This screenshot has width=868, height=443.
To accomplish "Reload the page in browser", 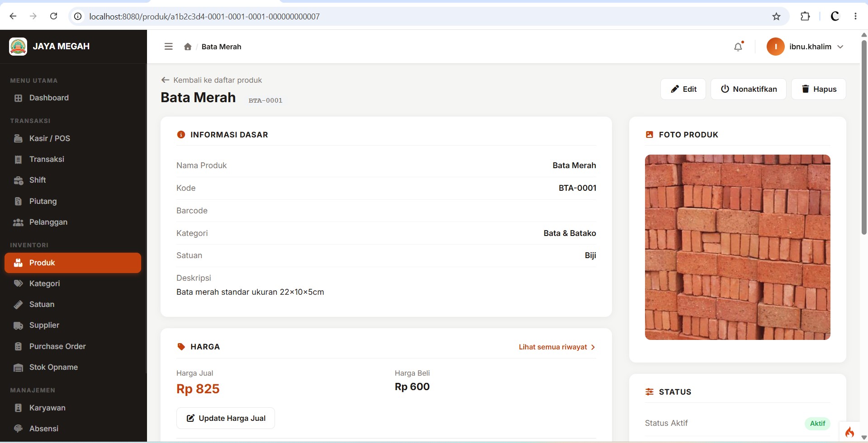I will point(53,16).
